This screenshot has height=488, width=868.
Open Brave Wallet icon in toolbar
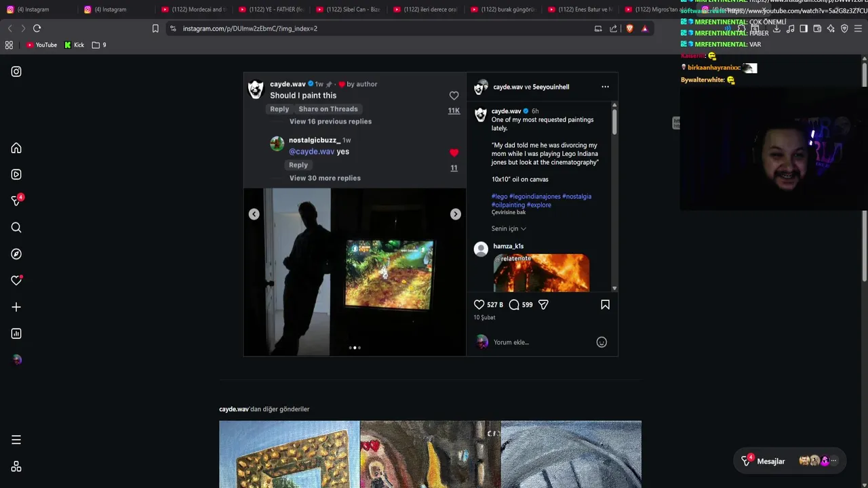817,28
